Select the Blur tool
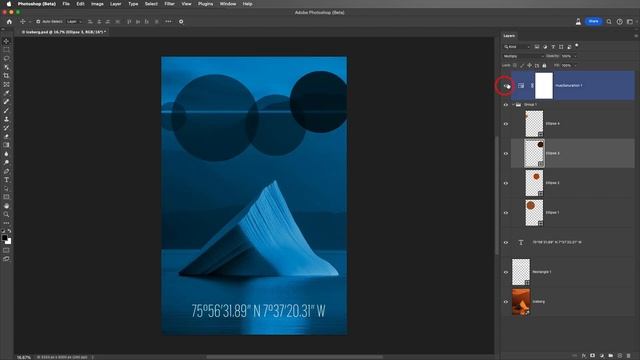The height and width of the screenshot is (360, 640). click(x=6, y=154)
